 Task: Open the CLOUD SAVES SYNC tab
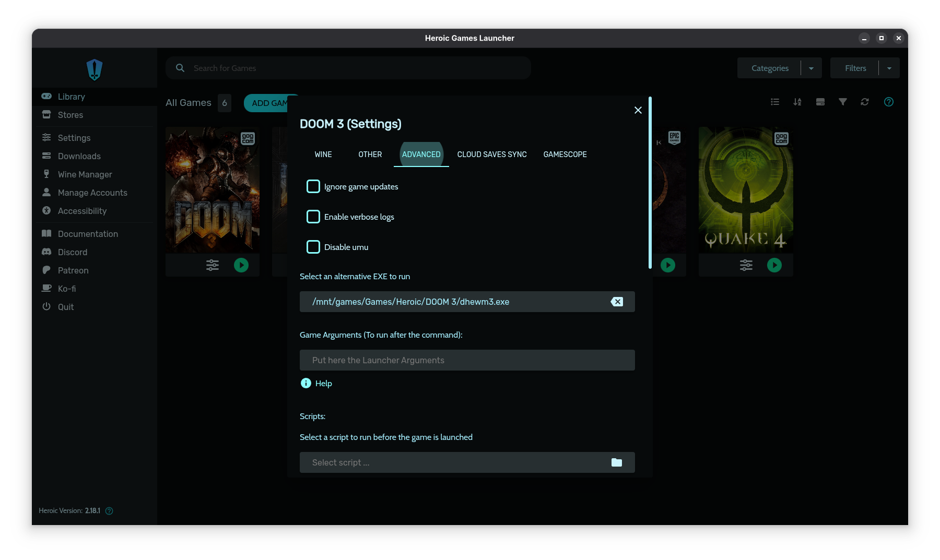(x=492, y=154)
